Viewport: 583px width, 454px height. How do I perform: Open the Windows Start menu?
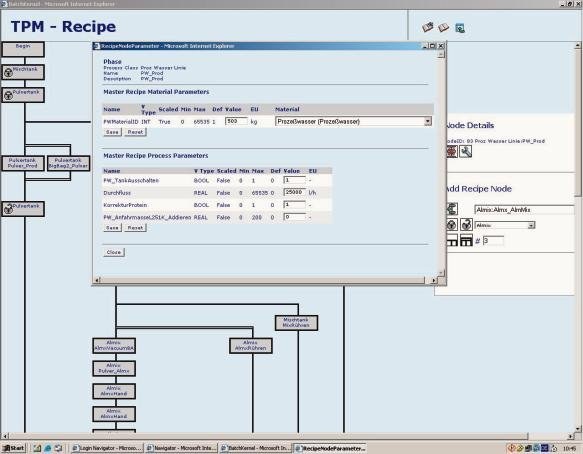(13, 448)
